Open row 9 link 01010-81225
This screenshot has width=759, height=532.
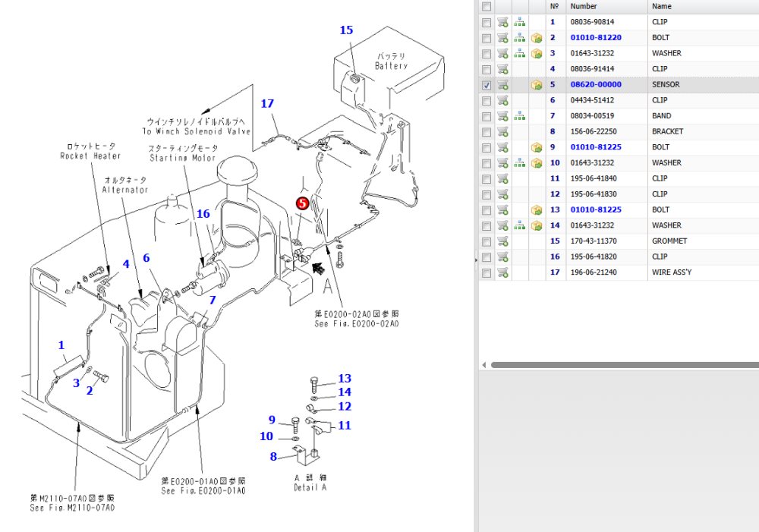pyautogui.click(x=596, y=147)
